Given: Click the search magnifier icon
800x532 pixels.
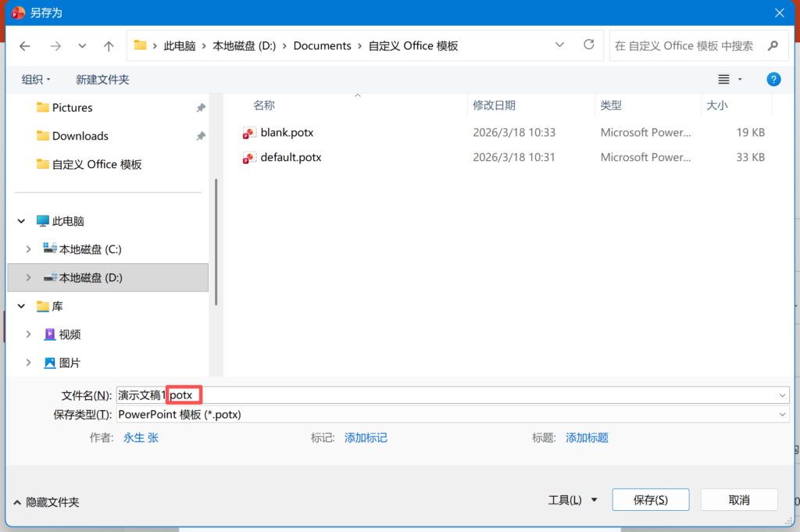Looking at the screenshot, I should [x=773, y=46].
